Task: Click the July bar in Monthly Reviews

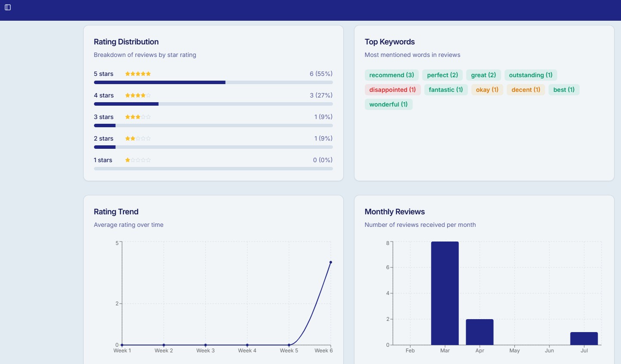Action: [x=584, y=339]
